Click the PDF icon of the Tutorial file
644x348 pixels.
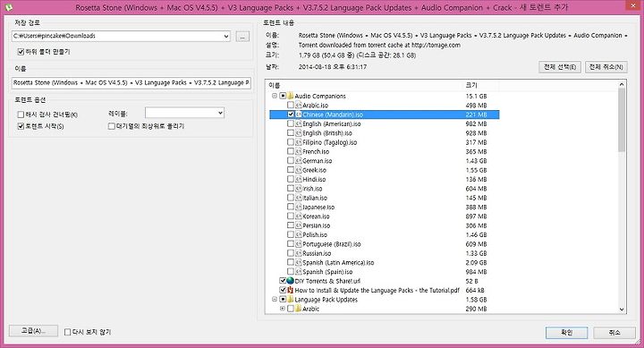pyautogui.click(x=291, y=290)
